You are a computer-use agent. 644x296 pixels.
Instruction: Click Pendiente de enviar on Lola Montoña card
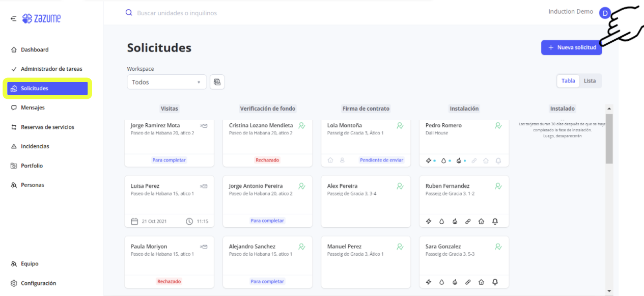coord(381,160)
